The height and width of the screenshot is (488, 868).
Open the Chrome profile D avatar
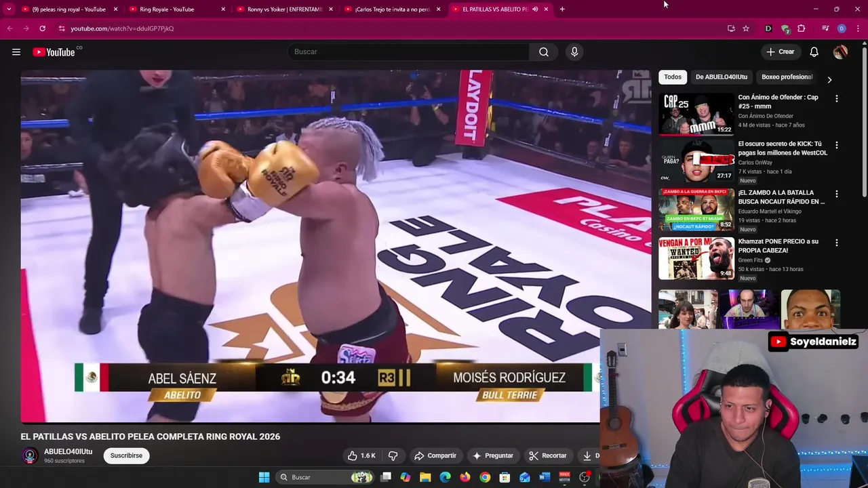pyautogui.click(x=842, y=28)
